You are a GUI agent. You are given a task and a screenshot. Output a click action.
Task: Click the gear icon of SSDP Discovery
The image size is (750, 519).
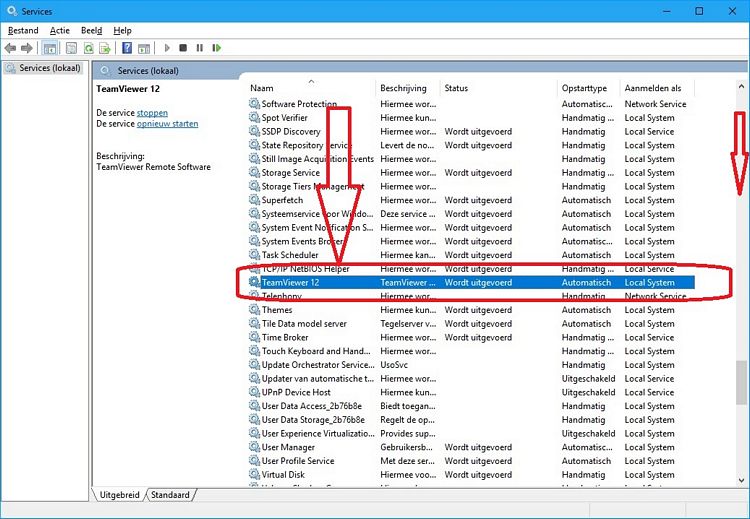[x=254, y=131]
